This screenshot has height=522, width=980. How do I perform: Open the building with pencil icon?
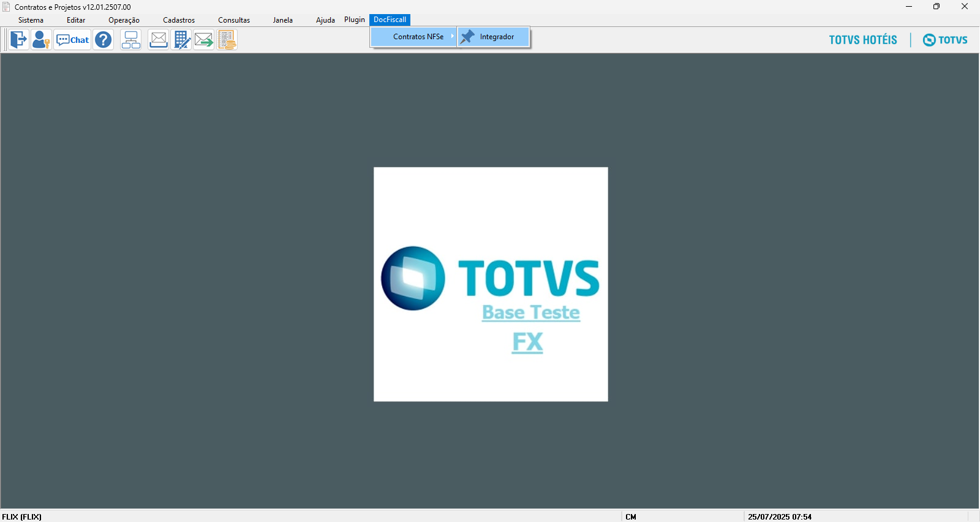[x=181, y=40]
